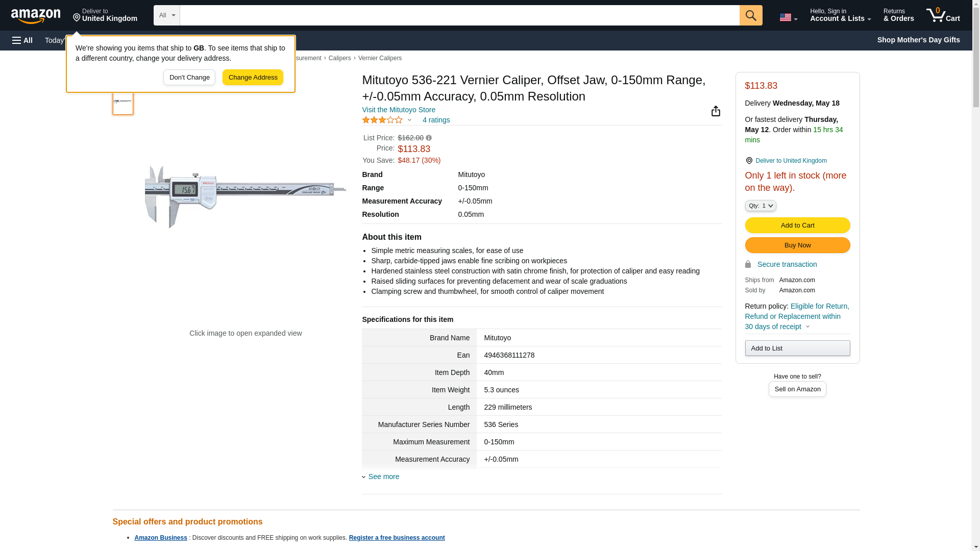The height and width of the screenshot is (551, 980).
Task: Open the All hamburger menu
Action: pos(22,40)
